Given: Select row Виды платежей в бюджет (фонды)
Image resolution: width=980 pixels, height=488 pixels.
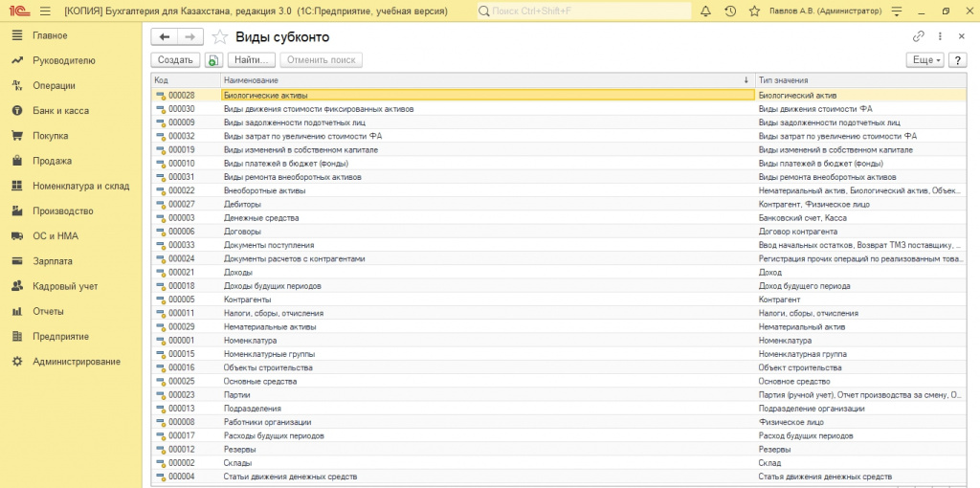Looking at the screenshot, I should click(559, 164).
